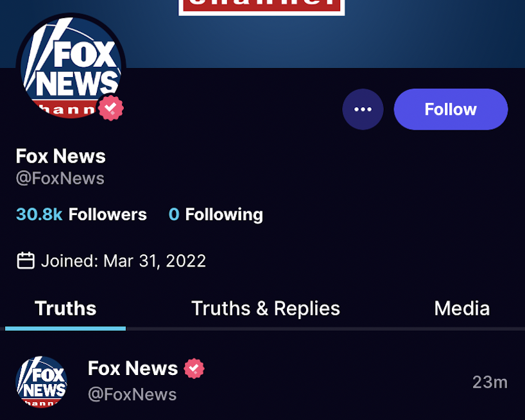This screenshot has width=525, height=420.
Task: Click the Joined: Mar 31, 2022 text
Action: click(123, 260)
